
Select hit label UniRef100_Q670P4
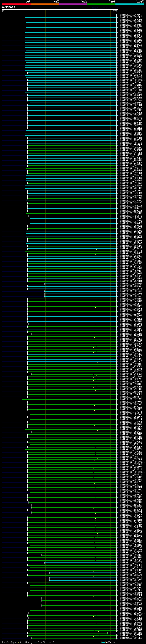coord(131,20)
